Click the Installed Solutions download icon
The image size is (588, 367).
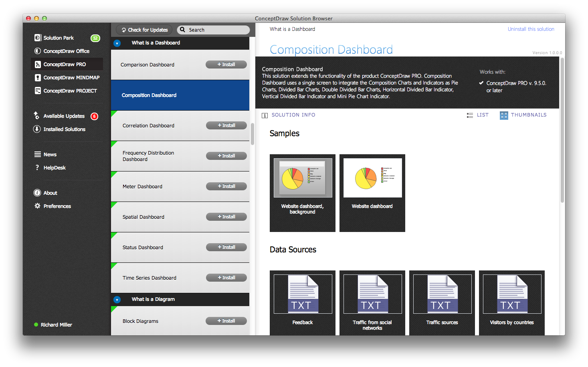[x=36, y=129]
